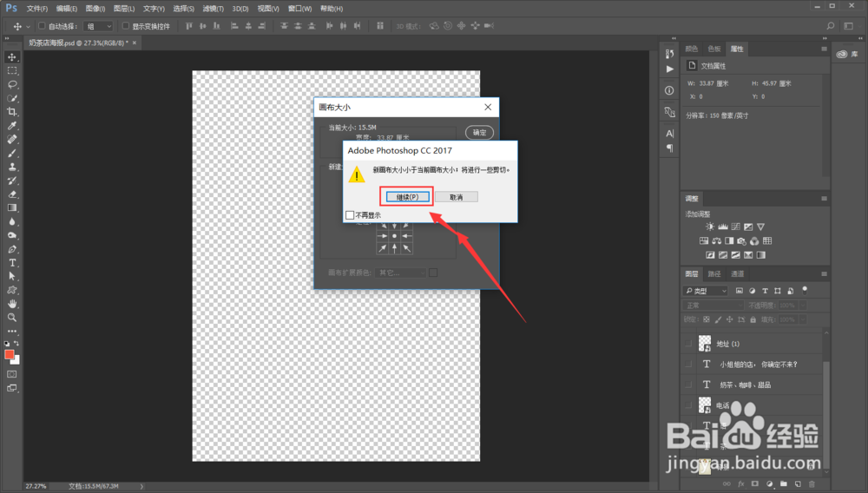The width and height of the screenshot is (868, 493).
Task: Click the Actions play panel icon
Action: coord(670,69)
